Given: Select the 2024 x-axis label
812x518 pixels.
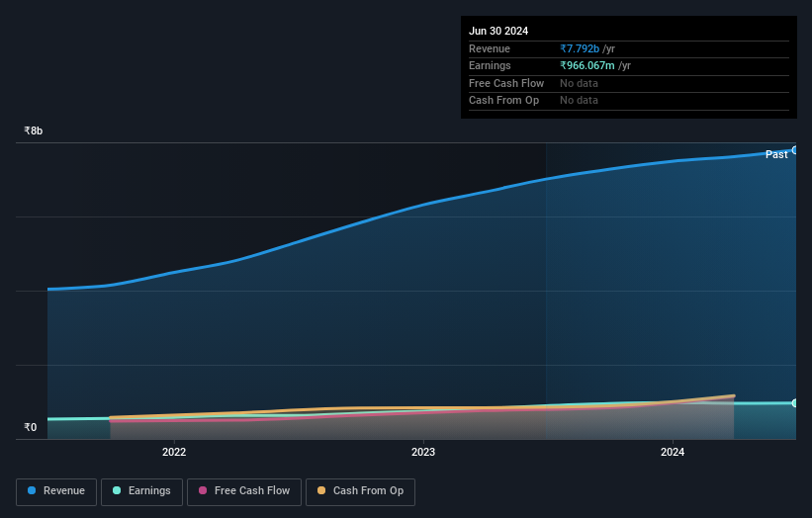Looking at the screenshot, I should [x=673, y=452].
